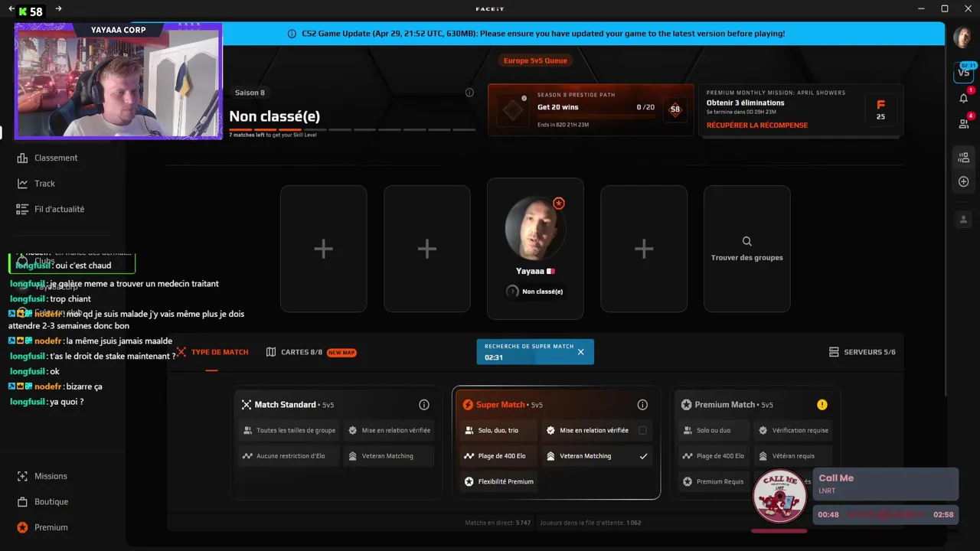This screenshot has width=980, height=551.
Task: Open the notifications bell icon
Action: [x=964, y=98]
